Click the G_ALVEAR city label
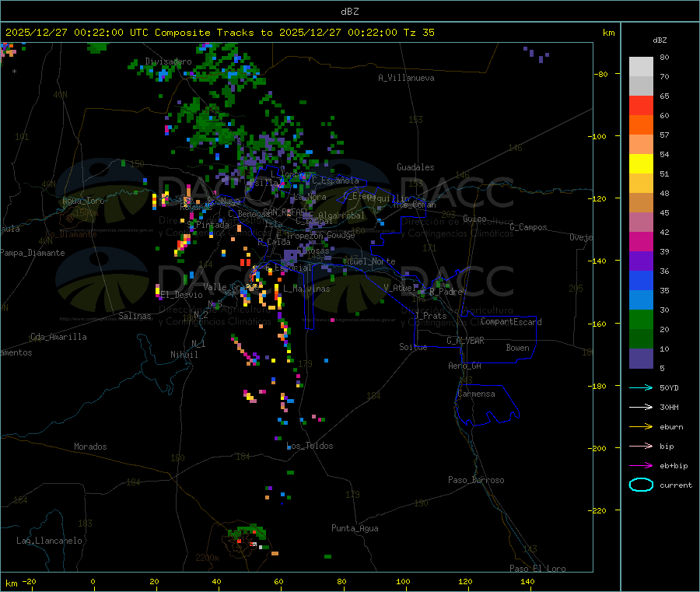Image resolution: width=700 pixels, height=592 pixels. [465, 341]
